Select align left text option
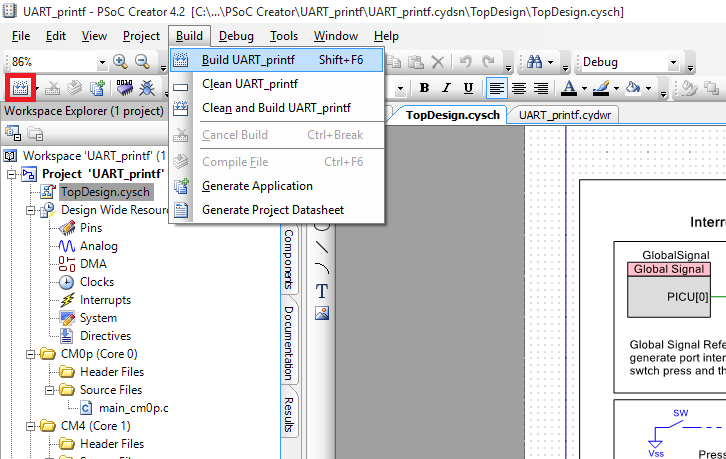The image size is (726, 459). tap(496, 88)
